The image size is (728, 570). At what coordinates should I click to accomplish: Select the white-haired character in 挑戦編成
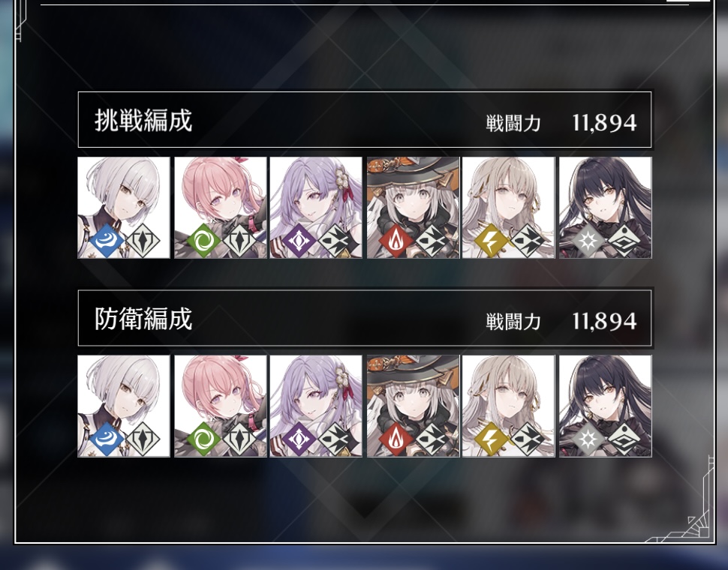(x=124, y=207)
